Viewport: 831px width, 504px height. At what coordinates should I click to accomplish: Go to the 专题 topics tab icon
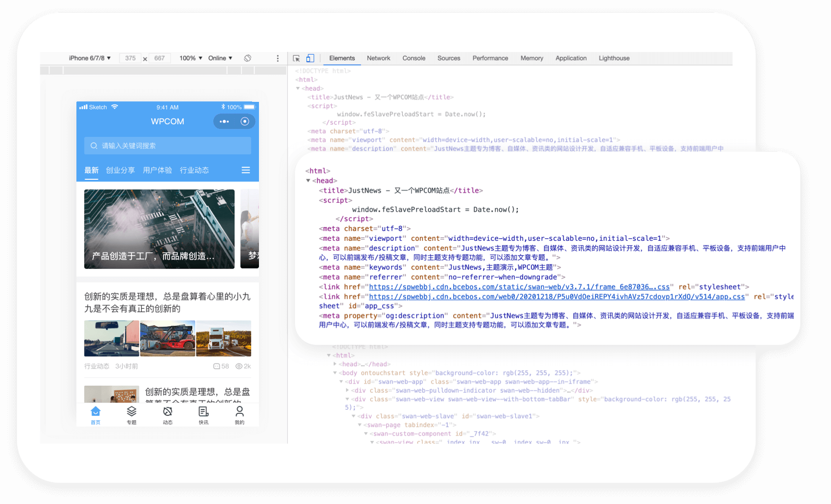tap(132, 412)
